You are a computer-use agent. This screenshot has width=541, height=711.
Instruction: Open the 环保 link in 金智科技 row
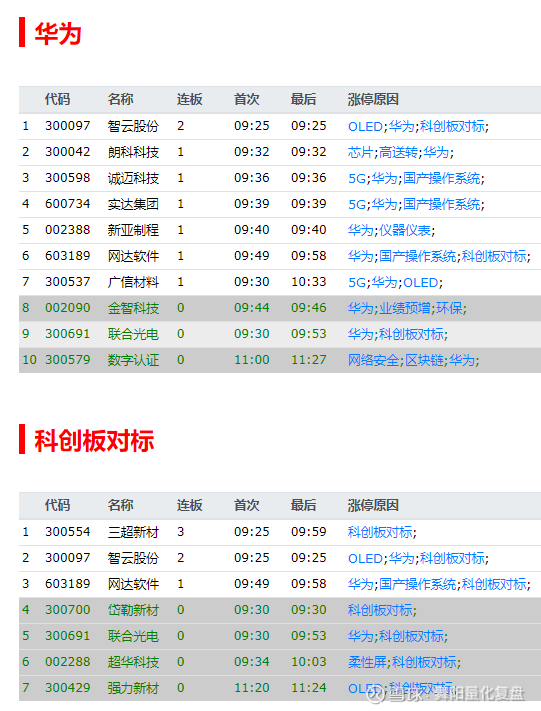point(449,308)
